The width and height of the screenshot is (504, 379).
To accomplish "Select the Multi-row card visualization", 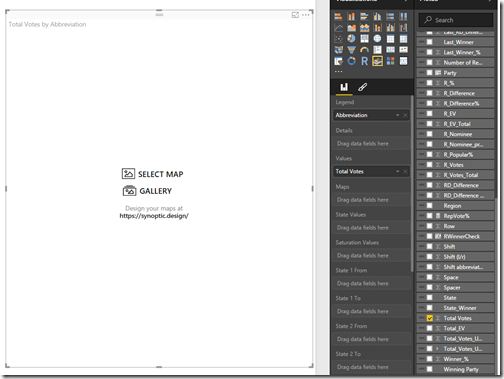I will click(377, 50).
